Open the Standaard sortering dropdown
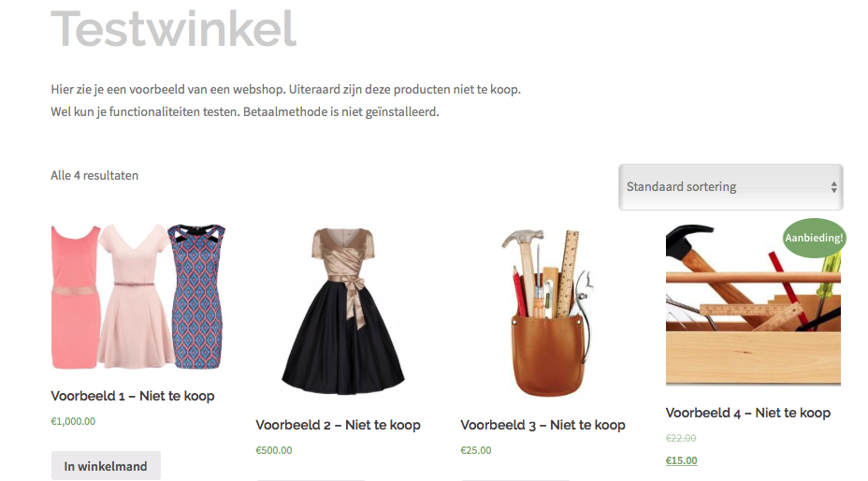This screenshot has width=868, height=481. tap(731, 187)
